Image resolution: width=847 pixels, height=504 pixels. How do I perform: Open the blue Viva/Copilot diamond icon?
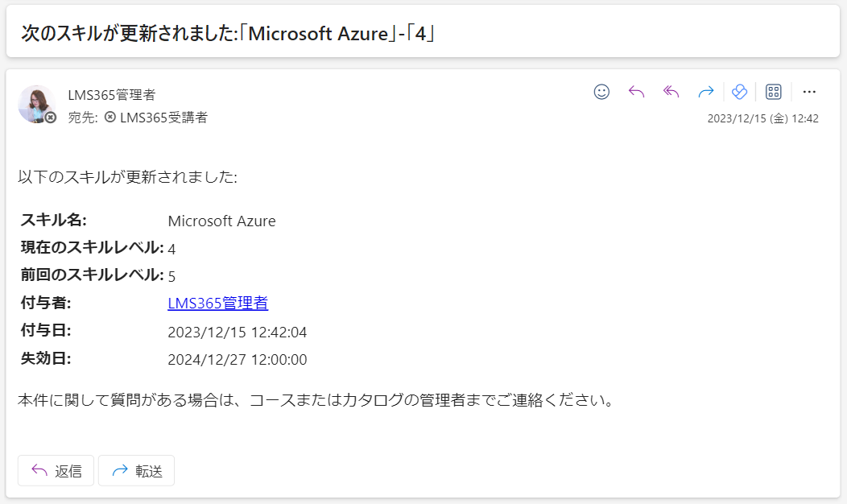coord(739,92)
